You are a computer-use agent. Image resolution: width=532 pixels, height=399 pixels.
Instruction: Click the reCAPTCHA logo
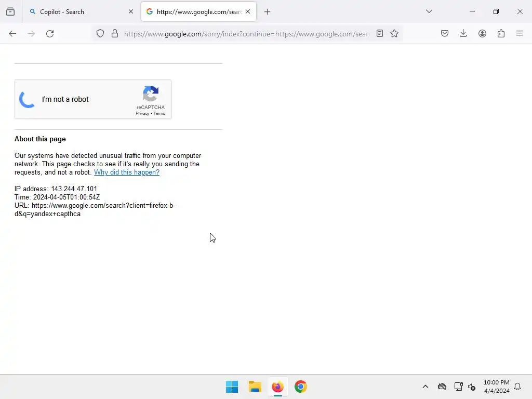[x=151, y=94]
